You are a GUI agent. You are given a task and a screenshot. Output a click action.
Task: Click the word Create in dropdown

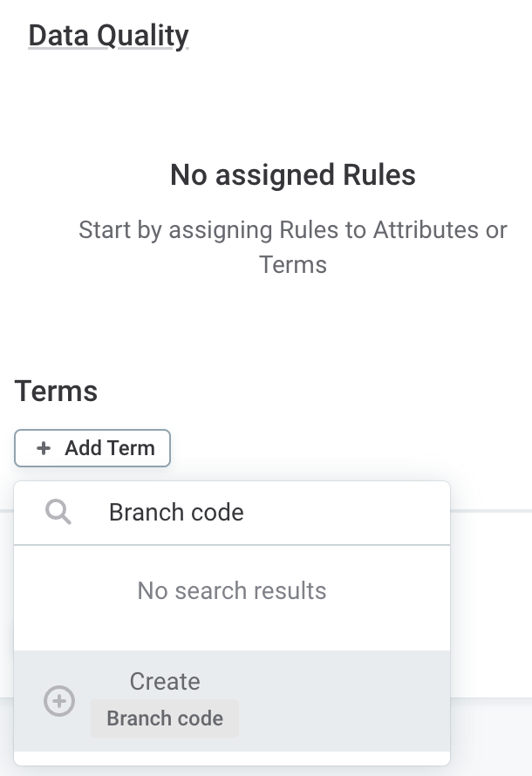pyautogui.click(x=165, y=681)
